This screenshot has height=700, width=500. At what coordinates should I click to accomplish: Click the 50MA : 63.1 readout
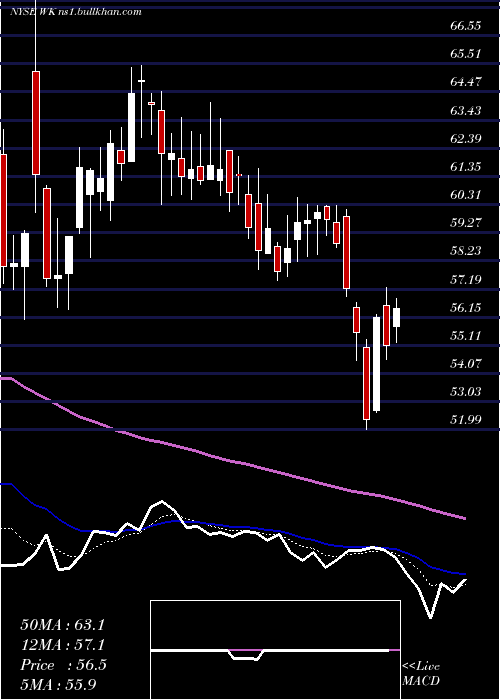pyautogui.click(x=62, y=625)
